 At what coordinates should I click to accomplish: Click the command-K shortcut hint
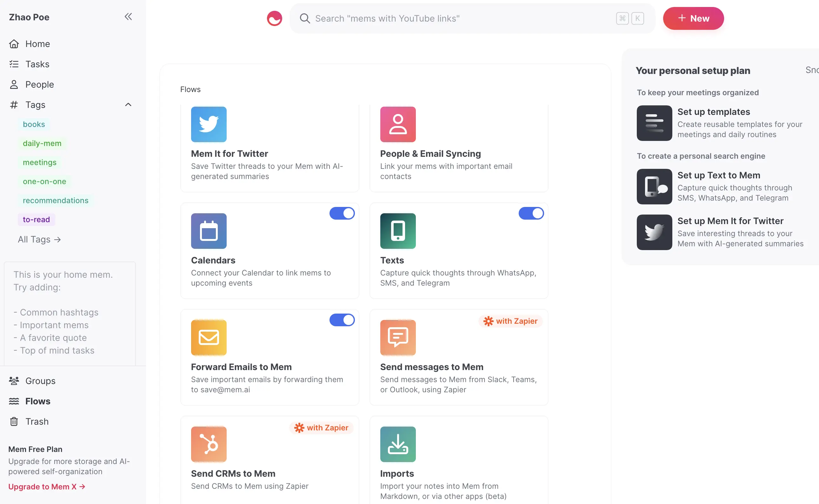(x=630, y=18)
